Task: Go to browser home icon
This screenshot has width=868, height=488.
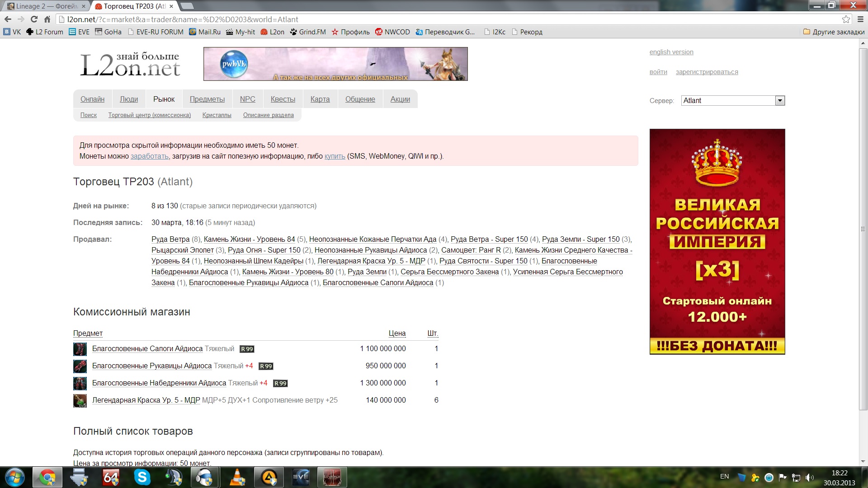Action: point(47,19)
